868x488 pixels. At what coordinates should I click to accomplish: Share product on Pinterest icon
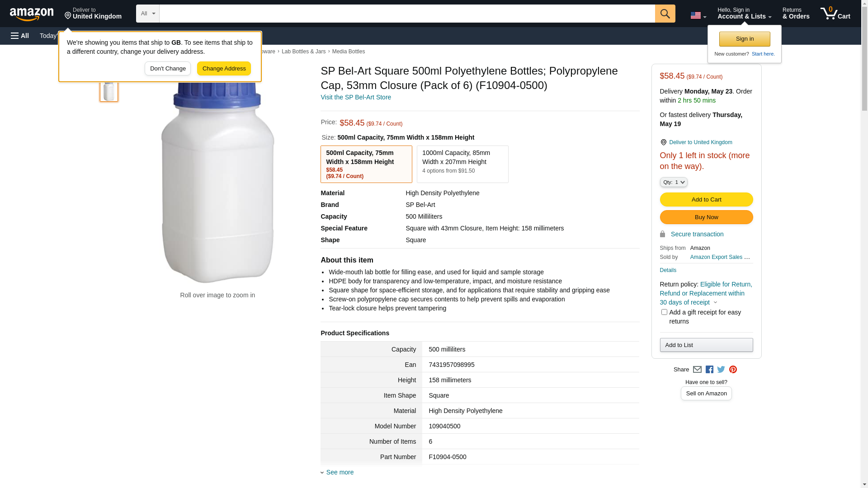coord(733,370)
